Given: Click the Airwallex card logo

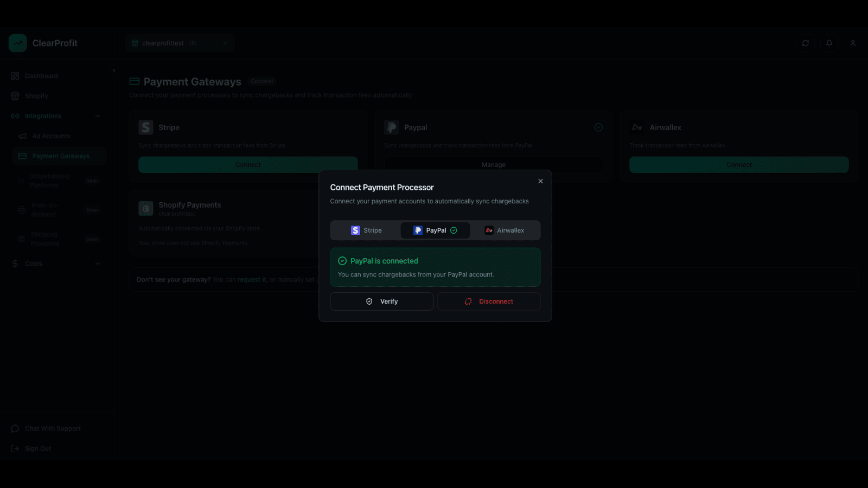Looking at the screenshot, I should click(637, 127).
